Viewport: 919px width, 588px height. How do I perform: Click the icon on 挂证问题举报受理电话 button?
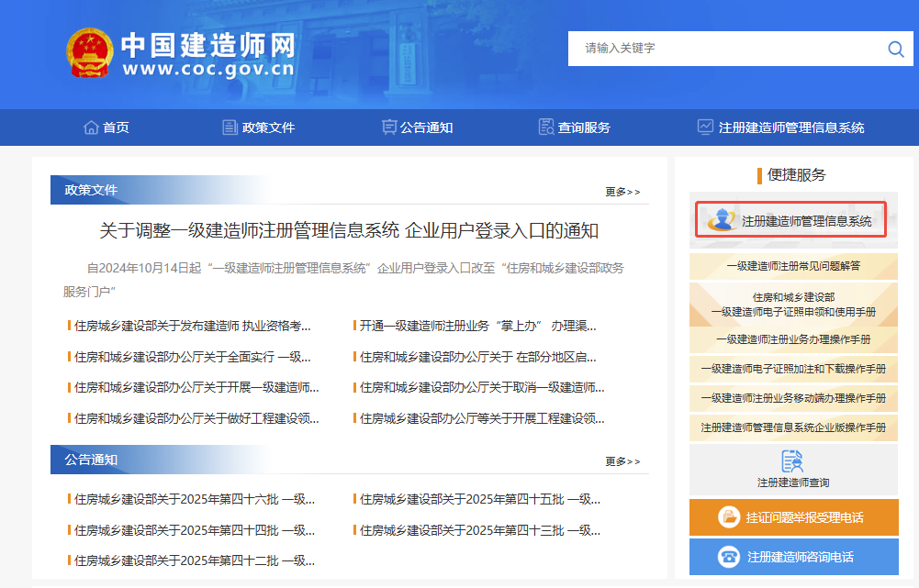pyautogui.click(x=730, y=517)
